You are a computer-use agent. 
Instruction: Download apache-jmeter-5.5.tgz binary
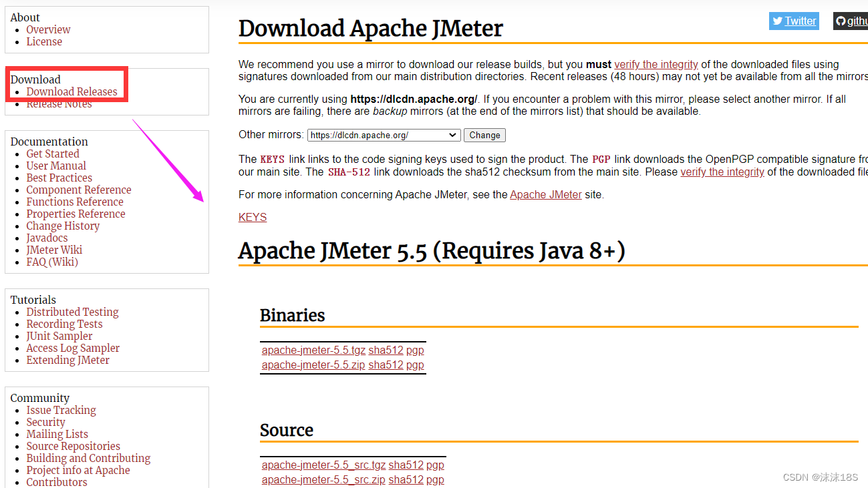click(313, 350)
